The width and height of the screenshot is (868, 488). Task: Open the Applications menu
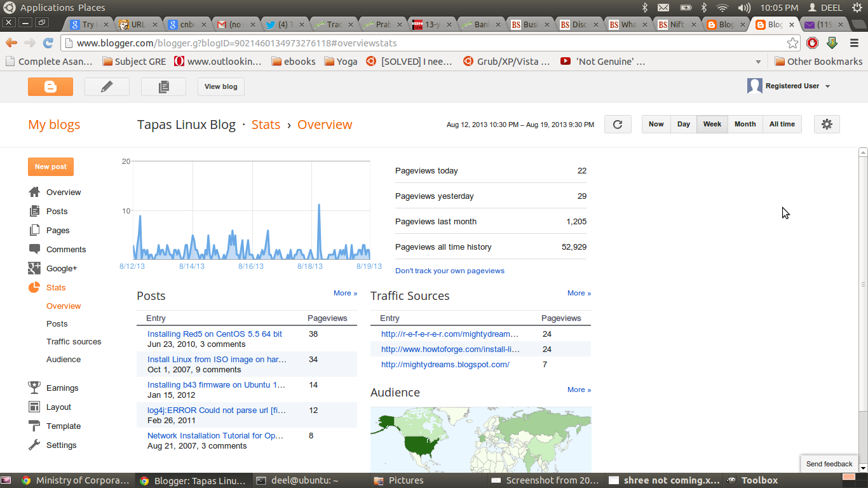(x=48, y=8)
